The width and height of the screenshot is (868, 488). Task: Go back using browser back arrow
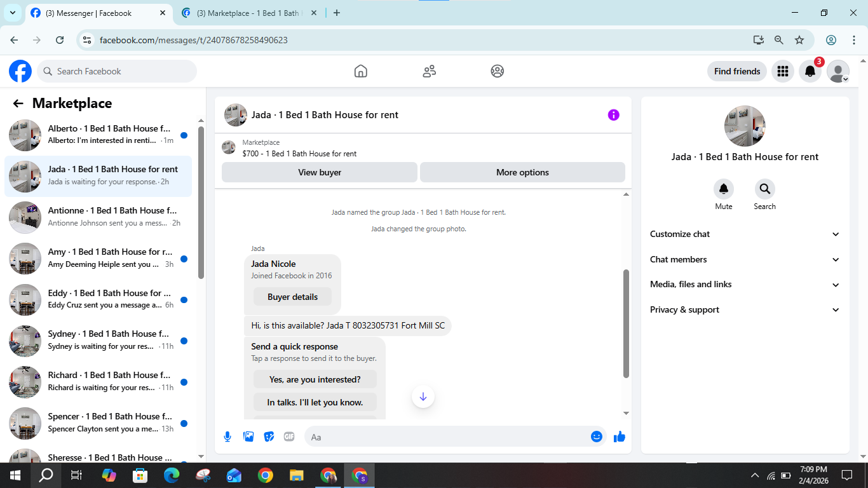coord(14,40)
